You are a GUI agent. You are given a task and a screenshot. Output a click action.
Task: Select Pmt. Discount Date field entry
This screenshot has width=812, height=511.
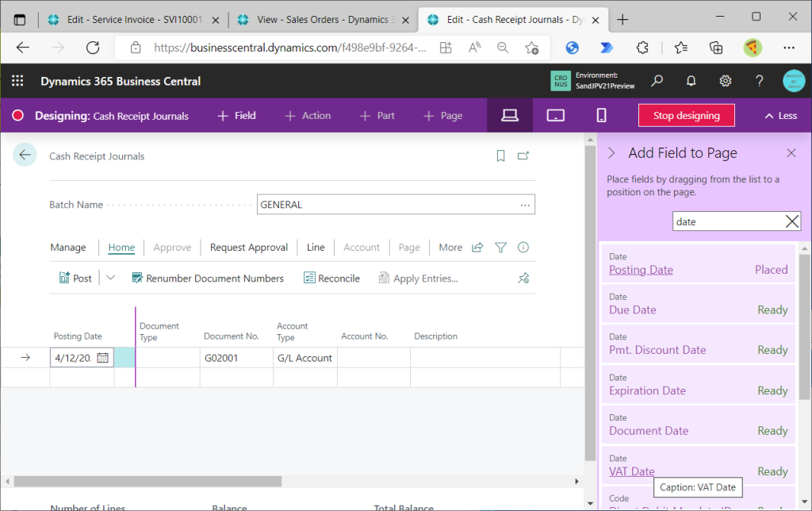click(698, 344)
